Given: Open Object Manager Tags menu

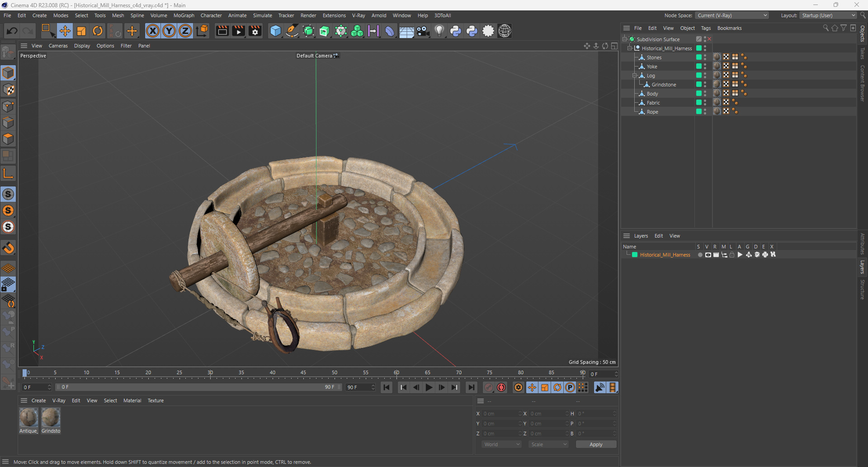Looking at the screenshot, I should [x=706, y=28].
